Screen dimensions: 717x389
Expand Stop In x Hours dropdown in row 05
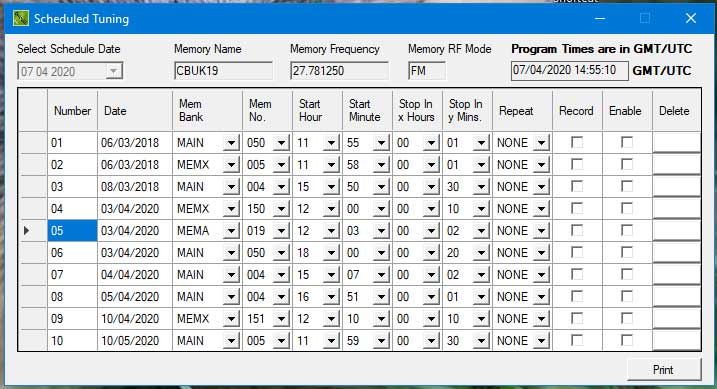tap(431, 231)
